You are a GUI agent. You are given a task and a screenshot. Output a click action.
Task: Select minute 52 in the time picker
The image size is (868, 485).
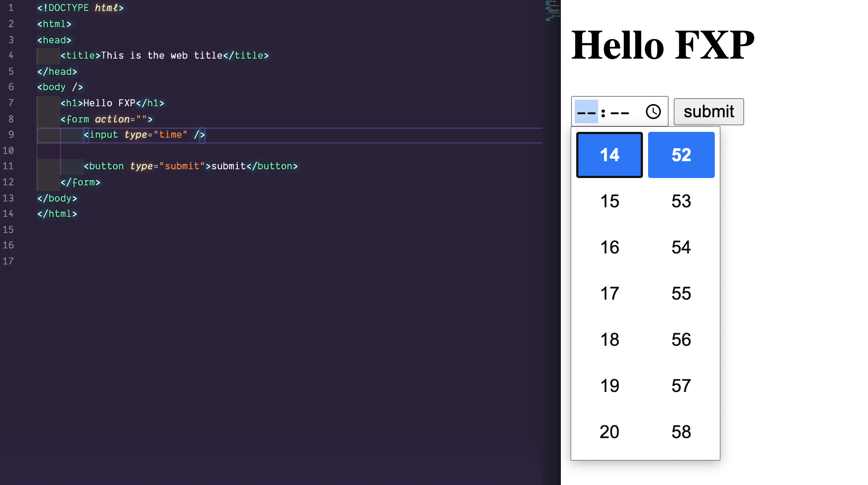[681, 155]
